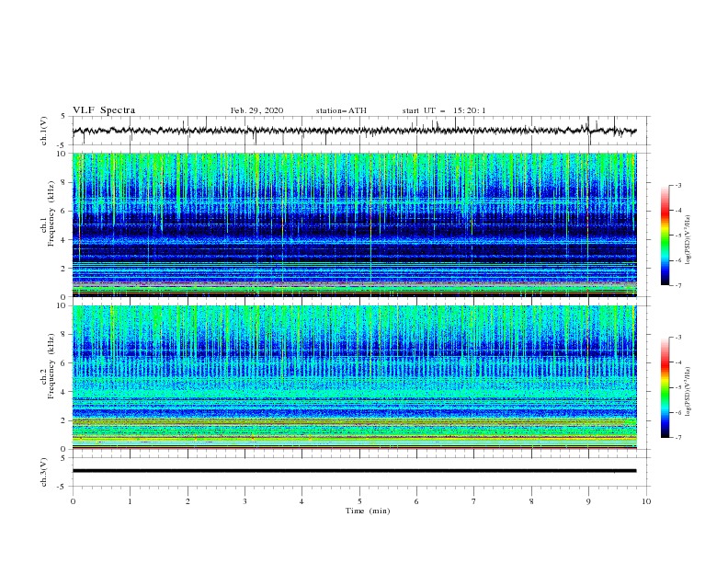
Task: Click the ch.1 spectrogram panel
Action: click(x=354, y=224)
